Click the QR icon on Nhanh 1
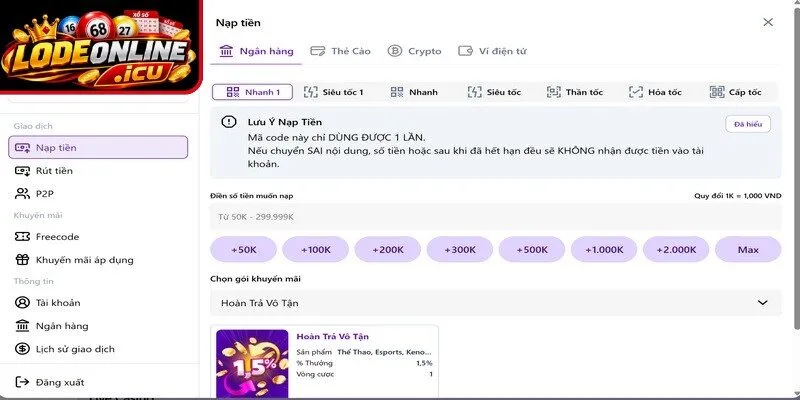800x400 pixels. click(233, 92)
